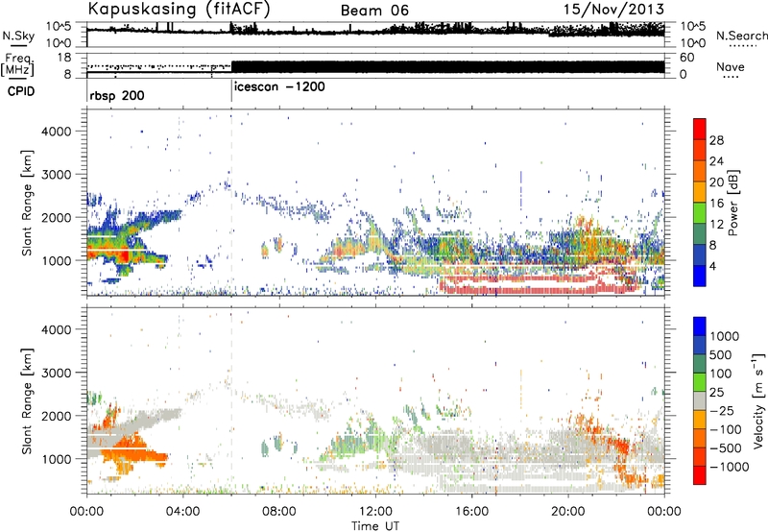Click the '08:00' time axis tick label
The height and width of the screenshot is (532, 768).
tap(279, 512)
